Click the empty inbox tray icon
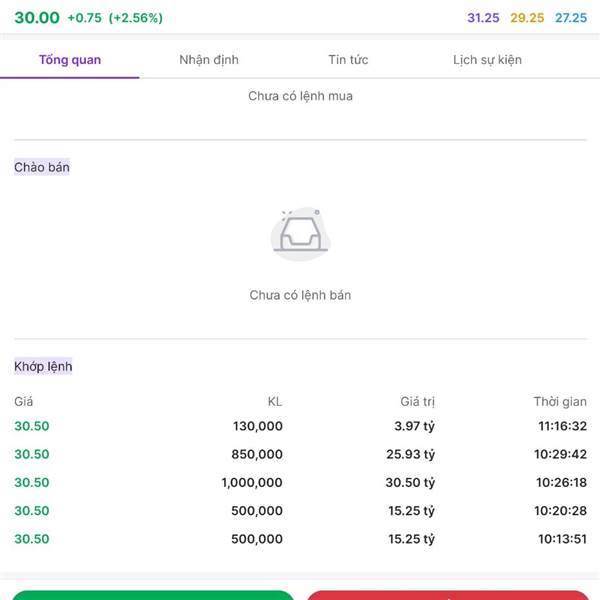Screen dimensions: 600x600 (x=300, y=234)
